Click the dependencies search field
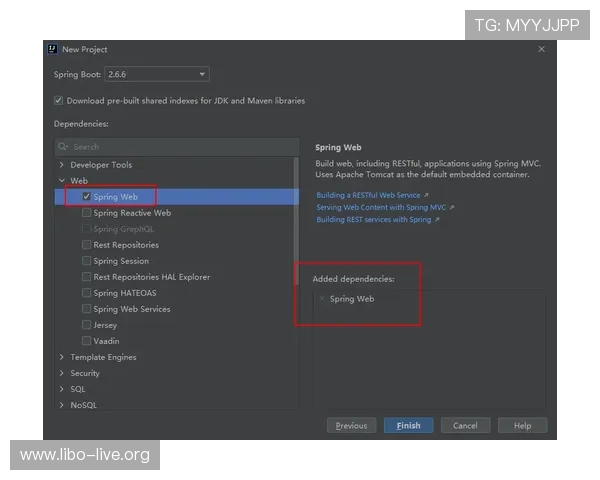 pos(180,147)
